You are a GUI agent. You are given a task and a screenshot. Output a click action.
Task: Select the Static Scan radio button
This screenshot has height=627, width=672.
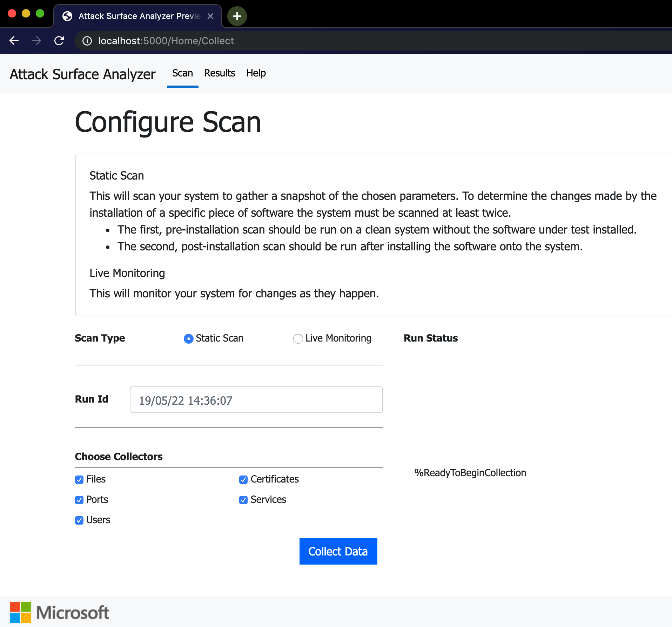tap(189, 339)
